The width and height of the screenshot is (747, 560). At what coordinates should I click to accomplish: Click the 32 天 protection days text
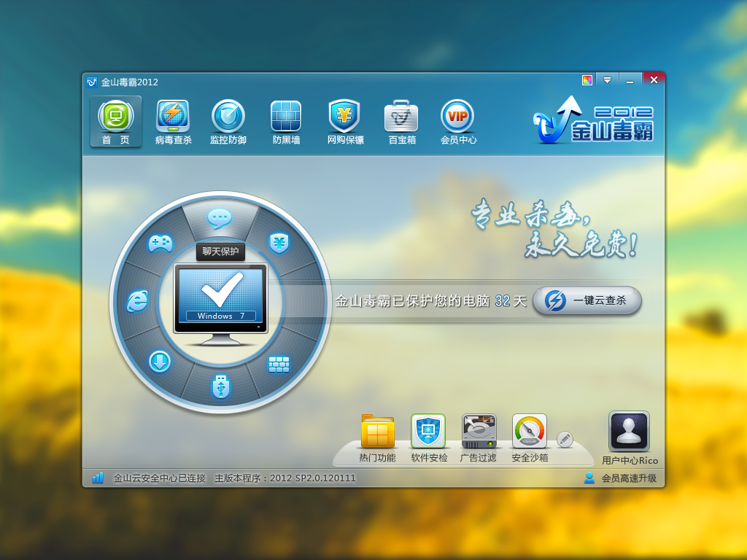(511, 301)
